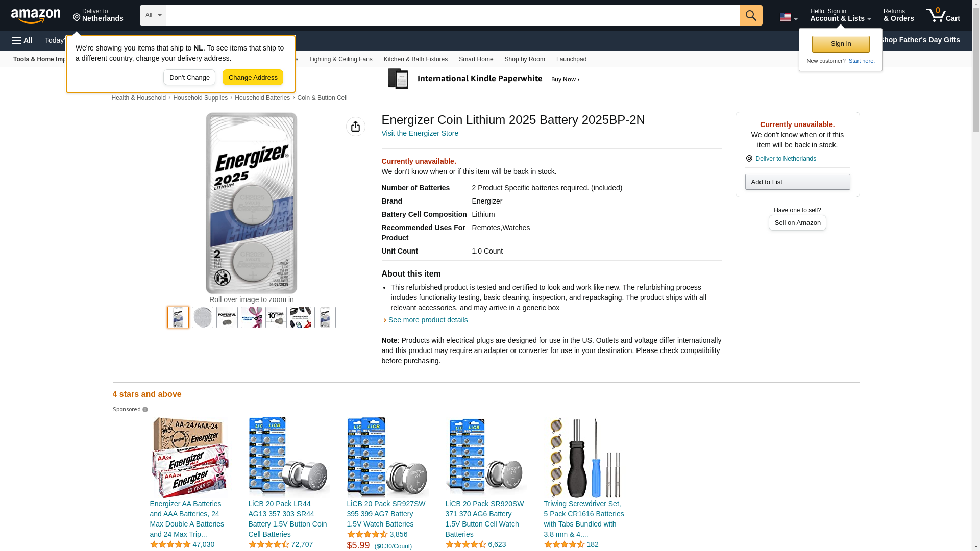Viewport: 980px width, 551px height.
Task: Open the Smart Home menu item
Action: click(x=476, y=59)
